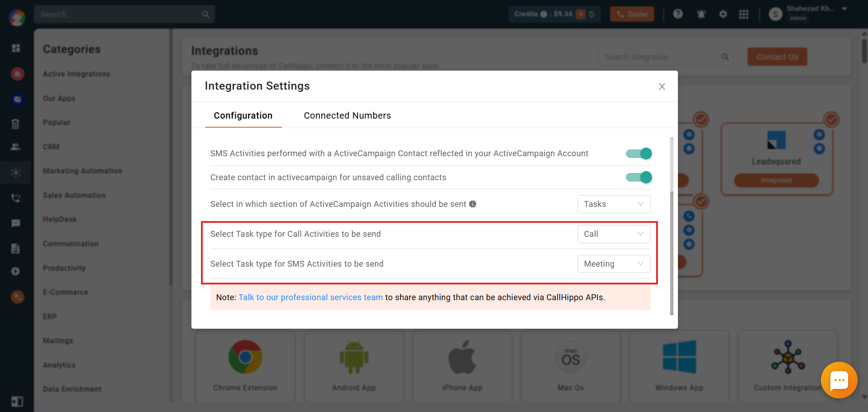Open the live chat widget
868x412 pixels.
839,380
